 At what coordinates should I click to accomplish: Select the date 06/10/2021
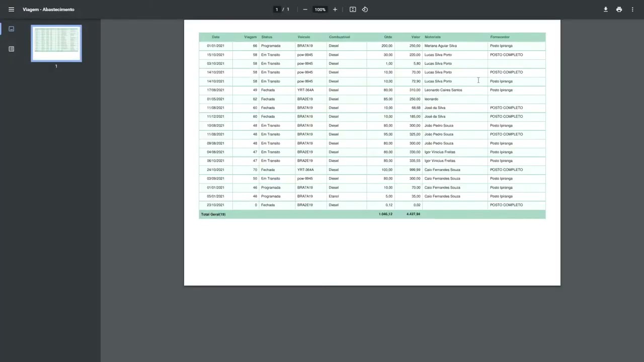[x=216, y=161]
